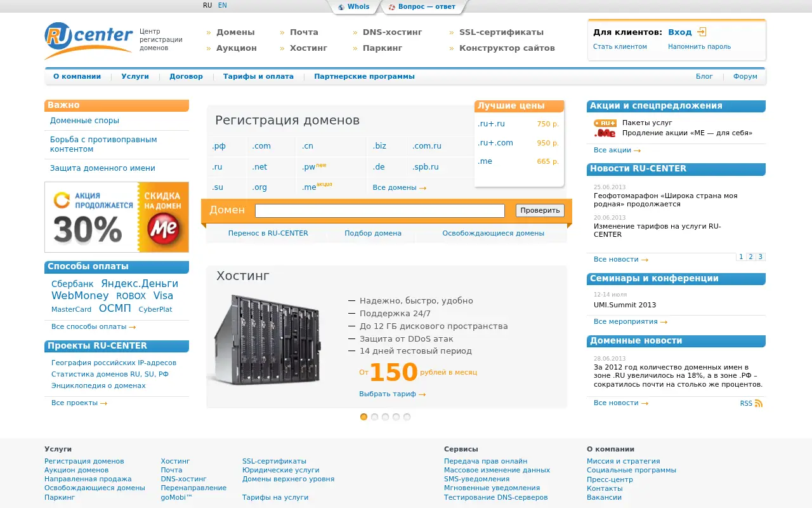Click the lifebuoy icon beside Вопрос — ответ
The image size is (812, 508).
click(x=391, y=7)
